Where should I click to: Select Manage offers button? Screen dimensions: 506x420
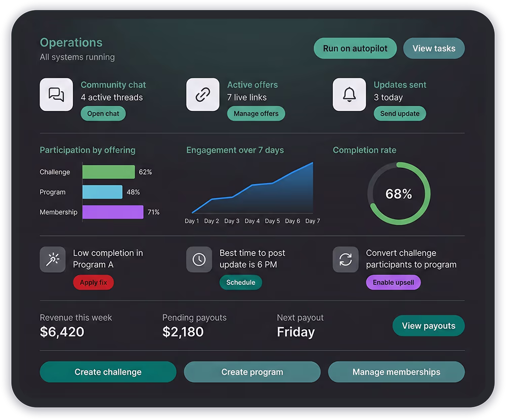[x=256, y=114]
